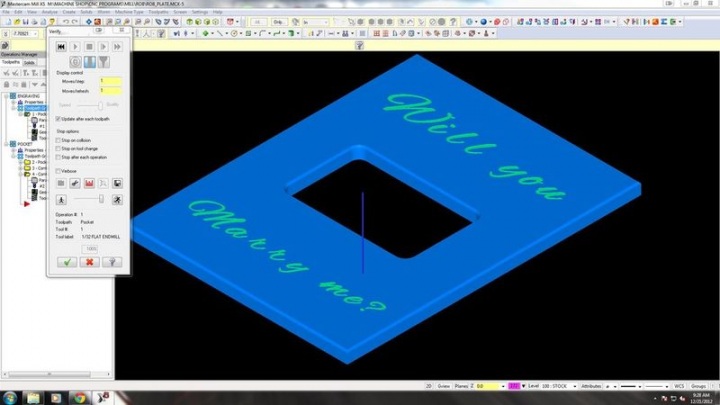
Task: Enable Stop on collision checkbox
Action: [x=59, y=140]
